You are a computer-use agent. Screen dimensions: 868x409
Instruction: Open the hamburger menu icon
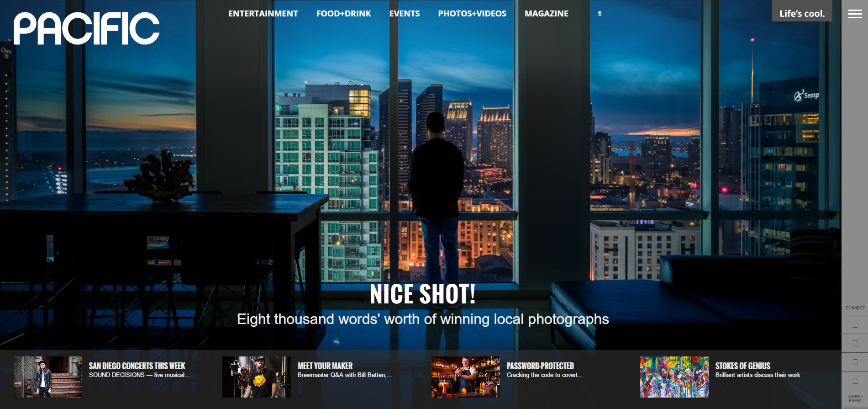point(855,14)
